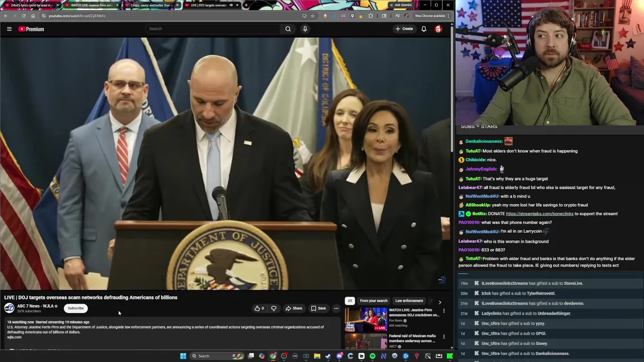Open options for Mexican mafia raid video
644x362 pixels.
tap(444, 337)
